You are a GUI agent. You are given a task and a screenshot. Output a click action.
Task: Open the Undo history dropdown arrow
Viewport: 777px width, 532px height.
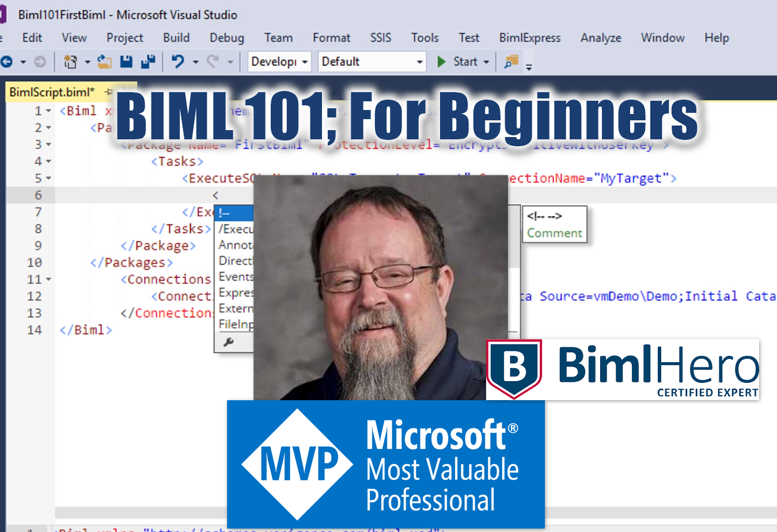click(x=195, y=62)
